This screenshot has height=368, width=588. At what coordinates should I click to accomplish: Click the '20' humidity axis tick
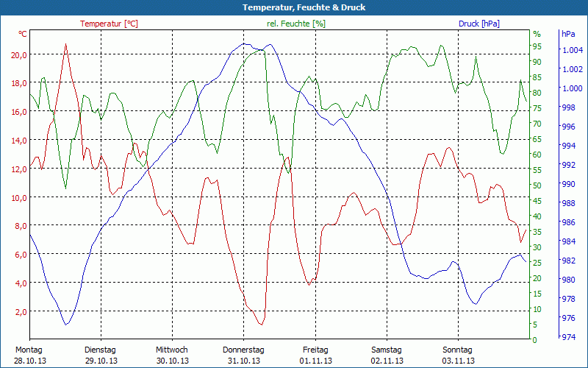[x=537, y=278]
